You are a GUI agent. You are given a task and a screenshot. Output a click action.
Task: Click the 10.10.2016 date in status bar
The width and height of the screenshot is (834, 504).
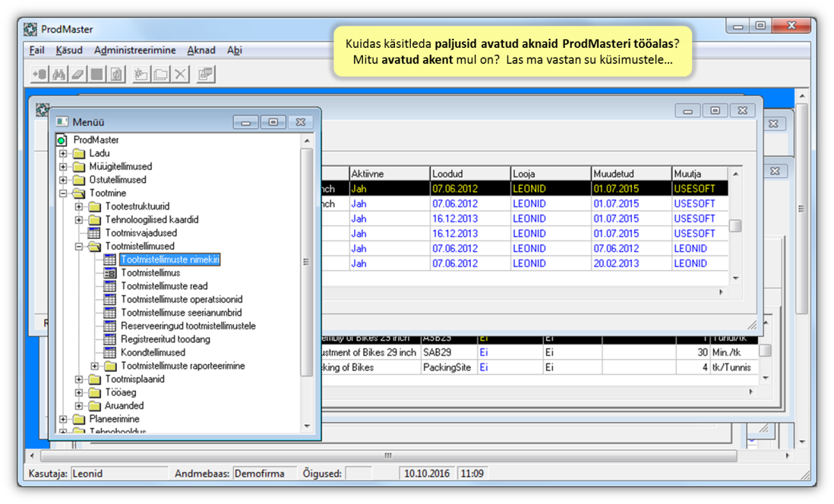(x=427, y=473)
